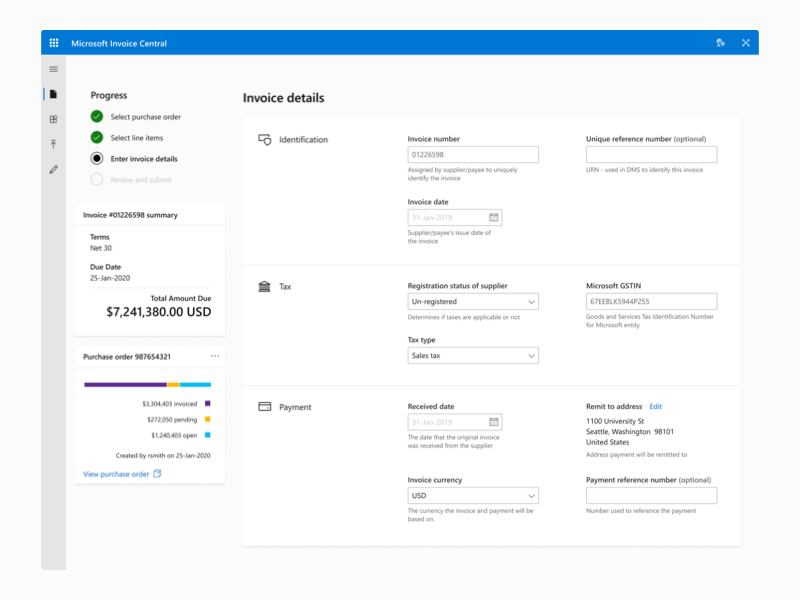Click the 1100 University St address line
This screenshot has width=800, height=600.
[x=615, y=421]
